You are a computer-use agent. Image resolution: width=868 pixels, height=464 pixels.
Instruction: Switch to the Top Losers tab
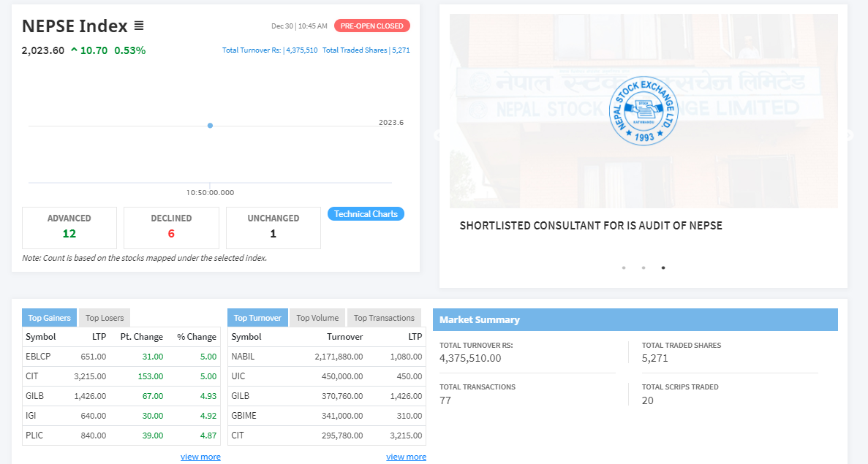[x=105, y=317]
